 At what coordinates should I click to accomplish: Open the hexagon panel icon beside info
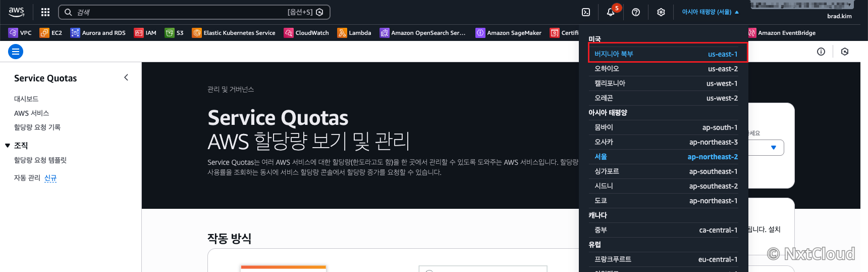(845, 52)
